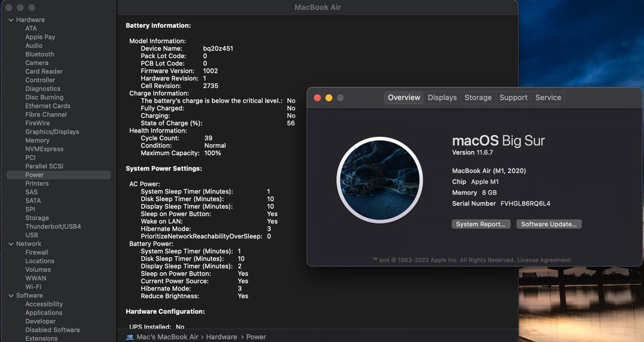Collapse the Hardware section in sidebar
Screen dimensions: 644x342
pos(11,20)
